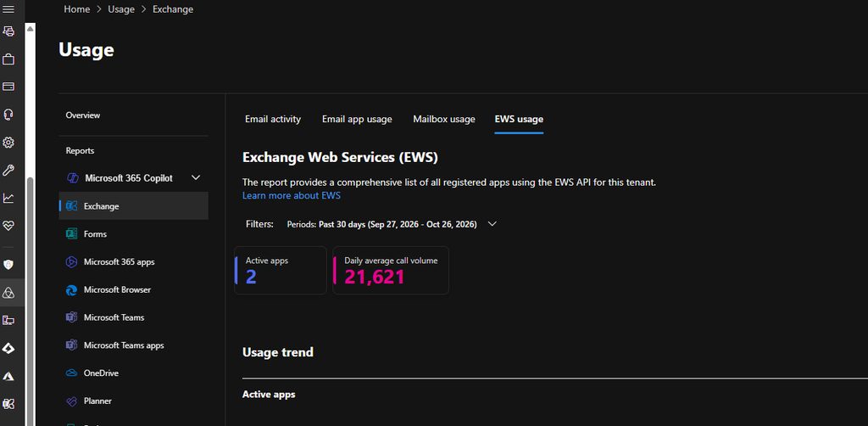Open the hamburger navigation menu
Image resolution: width=868 pixels, height=426 pixels.
click(x=8, y=9)
